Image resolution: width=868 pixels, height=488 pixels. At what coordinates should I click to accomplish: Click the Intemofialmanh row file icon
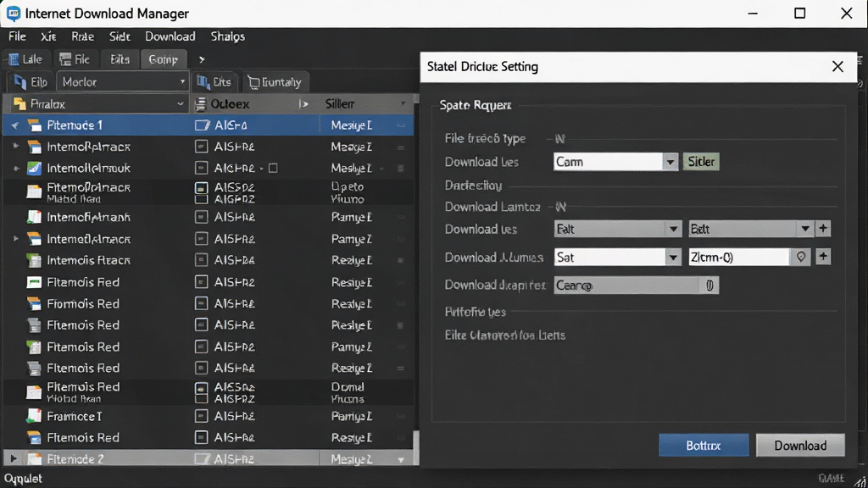[34, 217]
